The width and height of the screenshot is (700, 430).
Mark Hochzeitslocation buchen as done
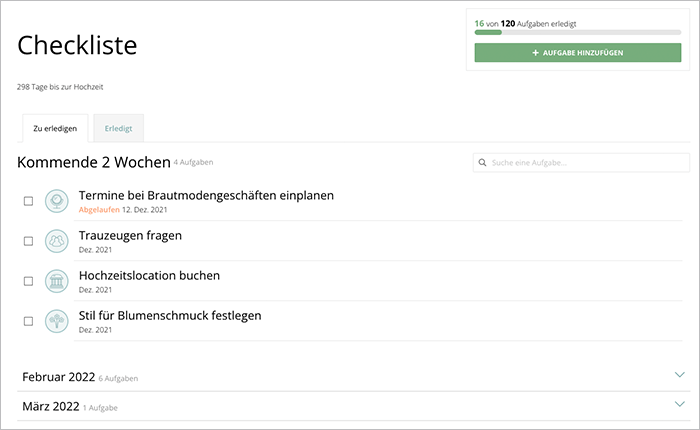coord(28,281)
